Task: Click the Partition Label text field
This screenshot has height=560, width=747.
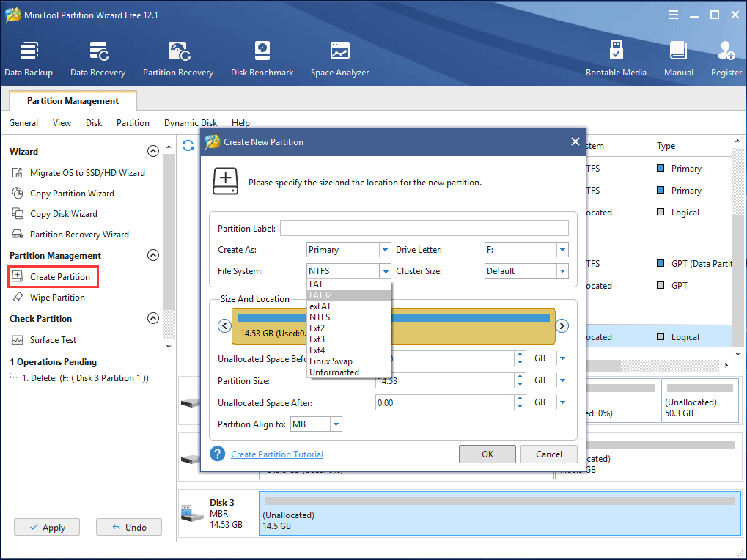Action: pyautogui.click(x=424, y=229)
